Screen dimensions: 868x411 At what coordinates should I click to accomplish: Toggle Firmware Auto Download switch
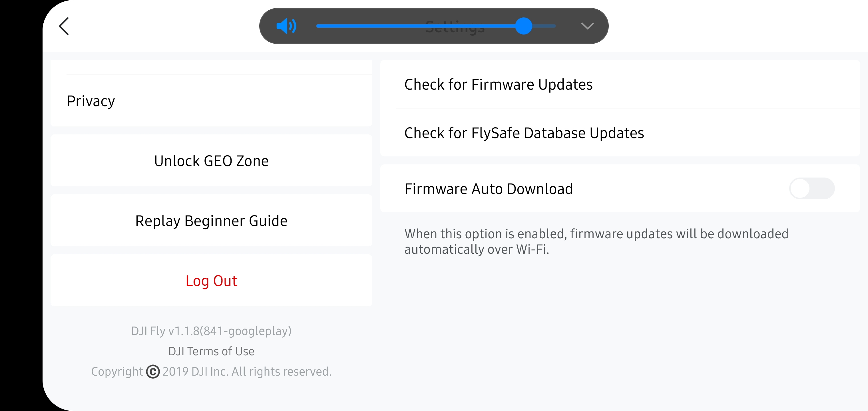pos(811,188)
